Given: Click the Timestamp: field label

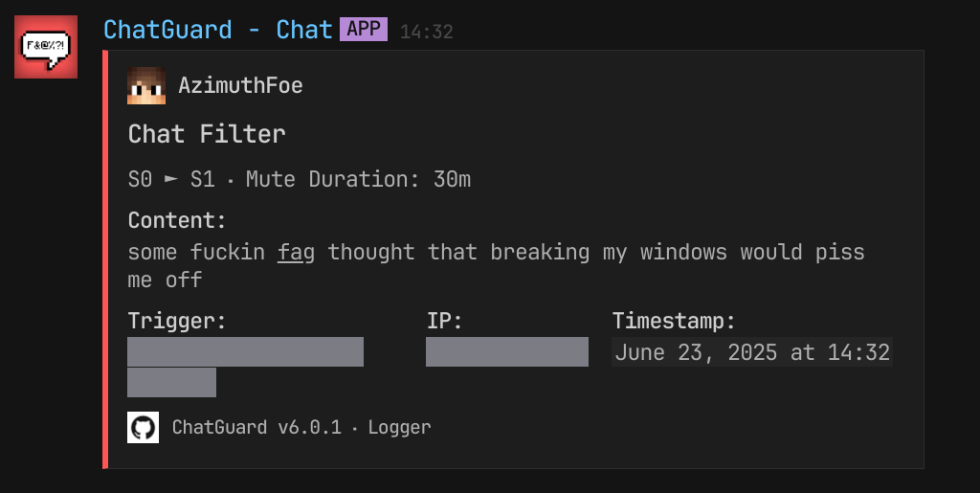Looking at the screenshot, I should (x=674, y=322).
